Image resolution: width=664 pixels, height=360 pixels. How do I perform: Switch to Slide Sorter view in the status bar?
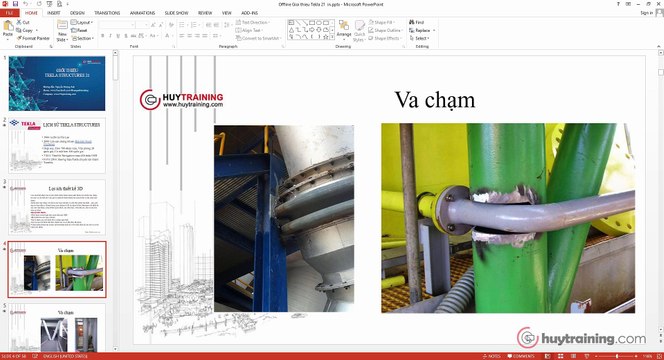560,356
